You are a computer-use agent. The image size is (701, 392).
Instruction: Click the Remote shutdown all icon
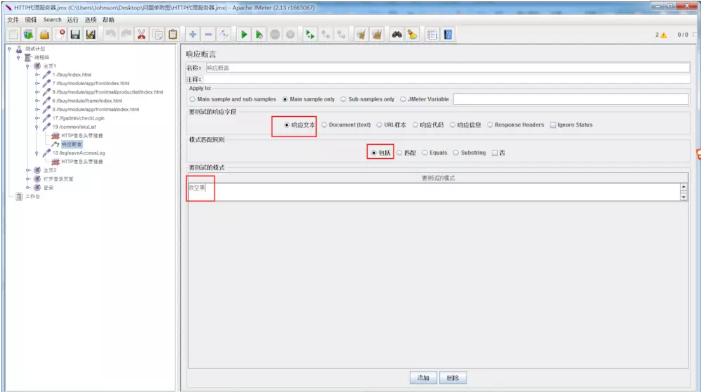point(341,34)
